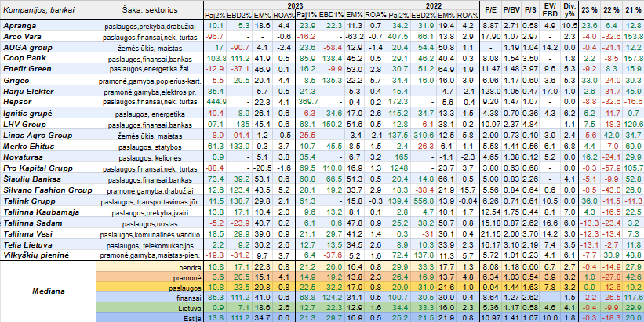Click the 2023 year group header

click(x=296, y=5)
